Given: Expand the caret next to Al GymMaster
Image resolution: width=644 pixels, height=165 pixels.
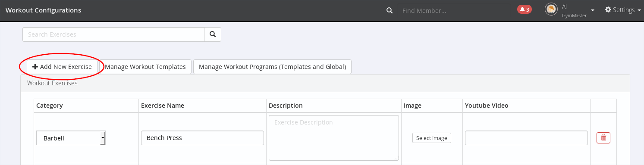Looking at the screenshot, I should 593,10.
